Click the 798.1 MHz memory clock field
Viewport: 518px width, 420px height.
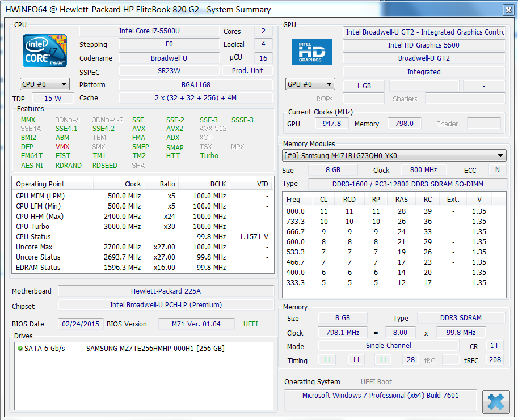pyautogui.click(x=343, y=333)
